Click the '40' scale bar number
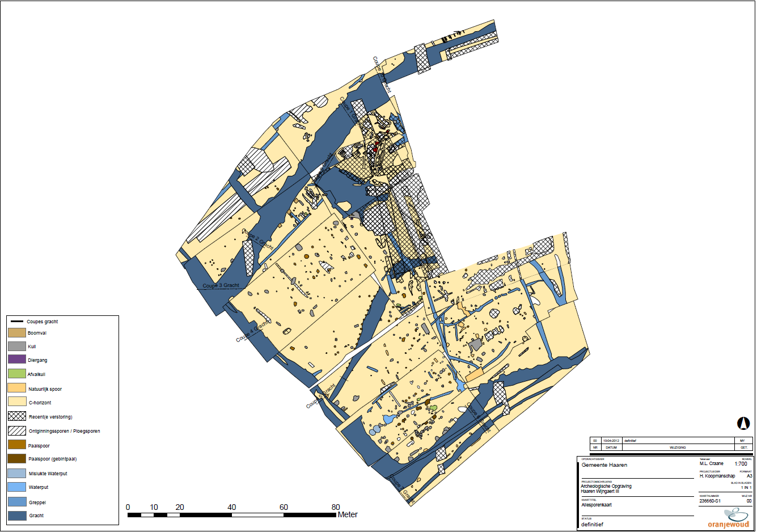The width and height of the screenshot is (757, 532). 232,507
